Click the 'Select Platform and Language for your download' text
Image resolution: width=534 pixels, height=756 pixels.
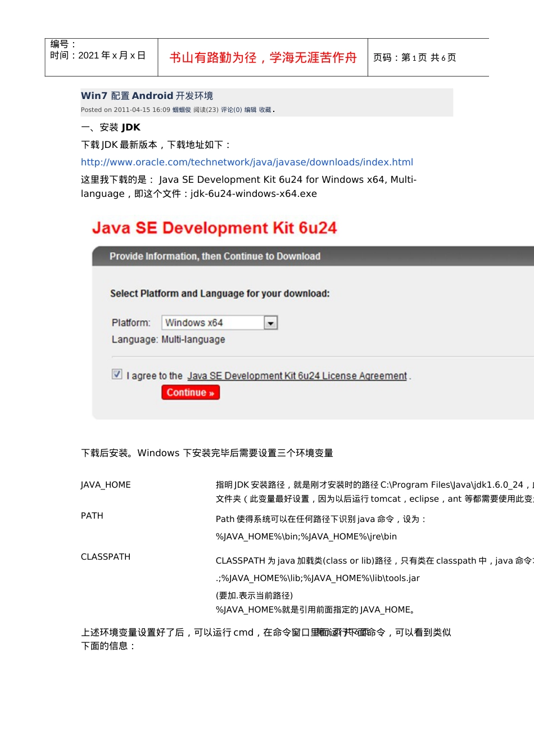tap(220, 294)
